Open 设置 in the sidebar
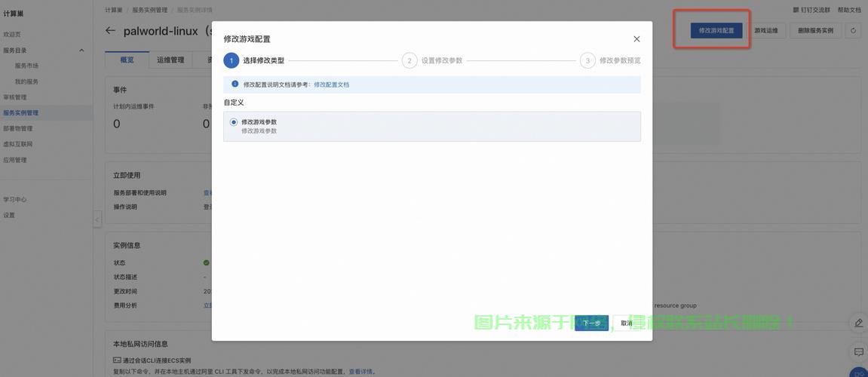The height and width of the screenshot is (377, 868). (9, 216)
